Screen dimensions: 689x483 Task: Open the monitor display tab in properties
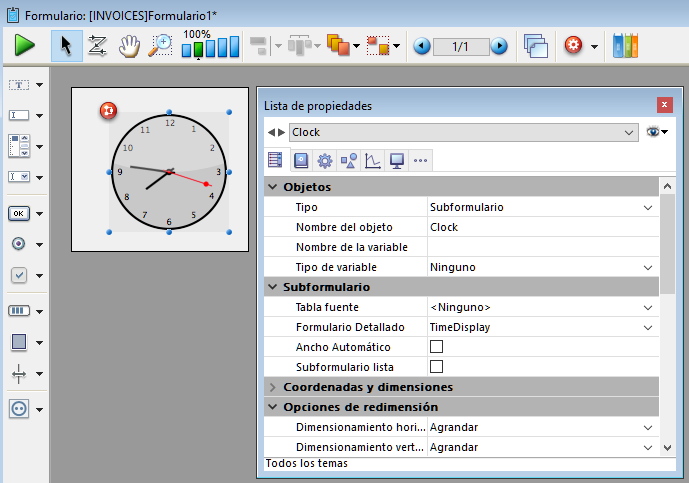click(x=397, y=160)
